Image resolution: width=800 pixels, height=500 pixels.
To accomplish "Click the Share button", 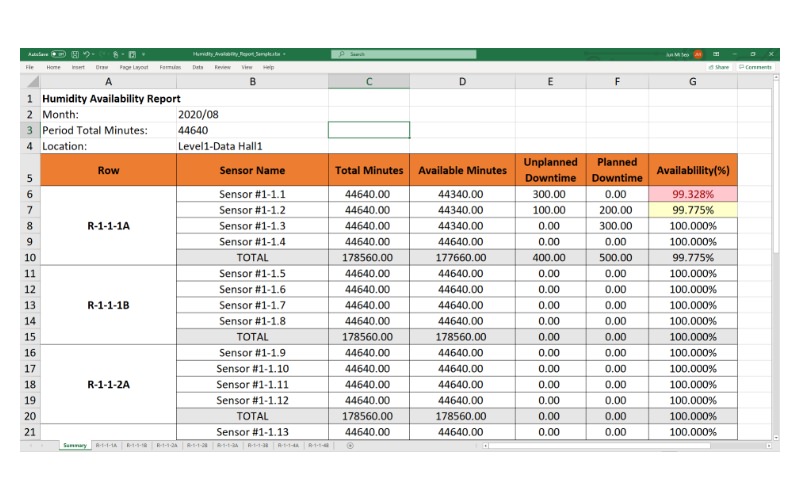I will 719,67.
